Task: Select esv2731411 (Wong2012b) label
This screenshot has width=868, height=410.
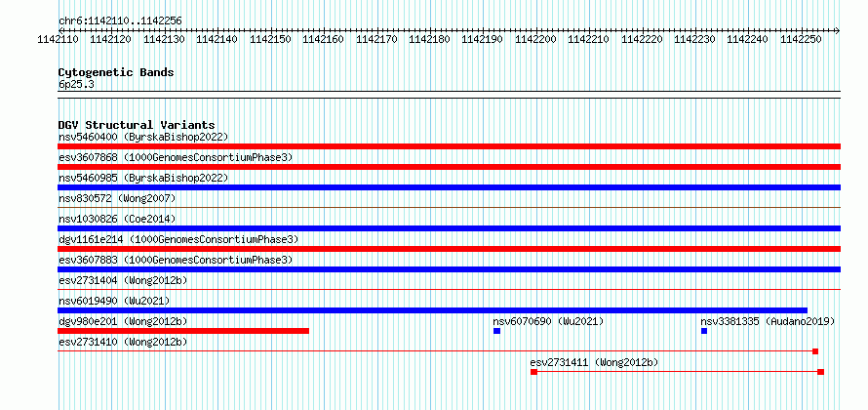Action: (594, 362)
